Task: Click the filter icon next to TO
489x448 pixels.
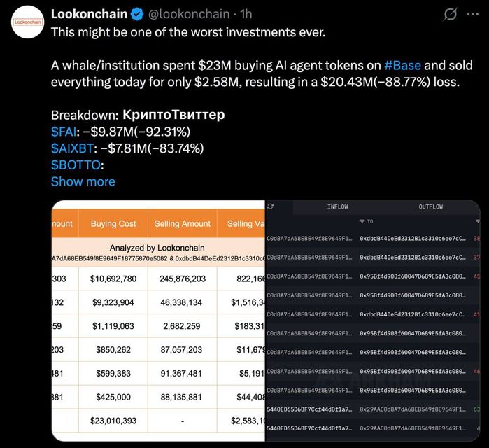Action: [361, 221]
